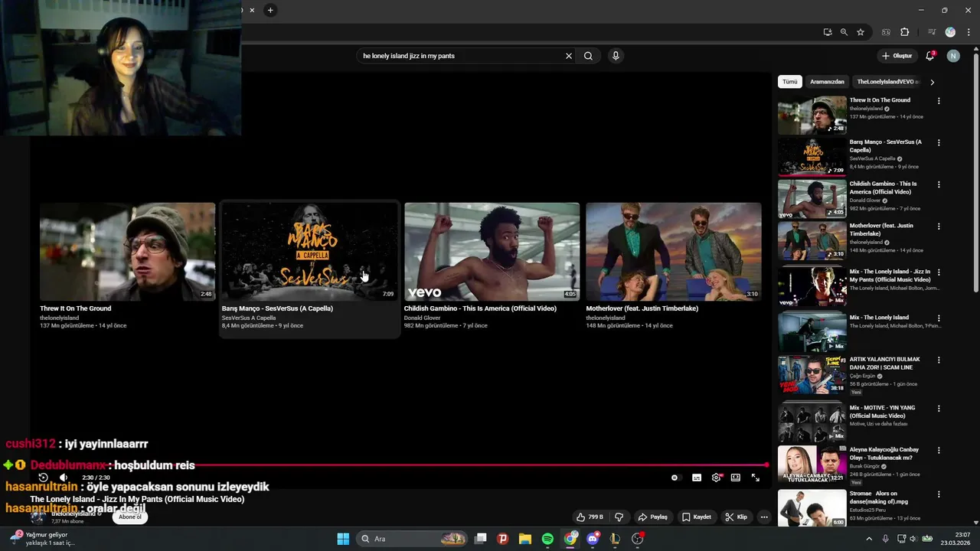The height and width of the screenshot is (551, 980).
Task: Select the Tümü filter chip
Action: 789,82
